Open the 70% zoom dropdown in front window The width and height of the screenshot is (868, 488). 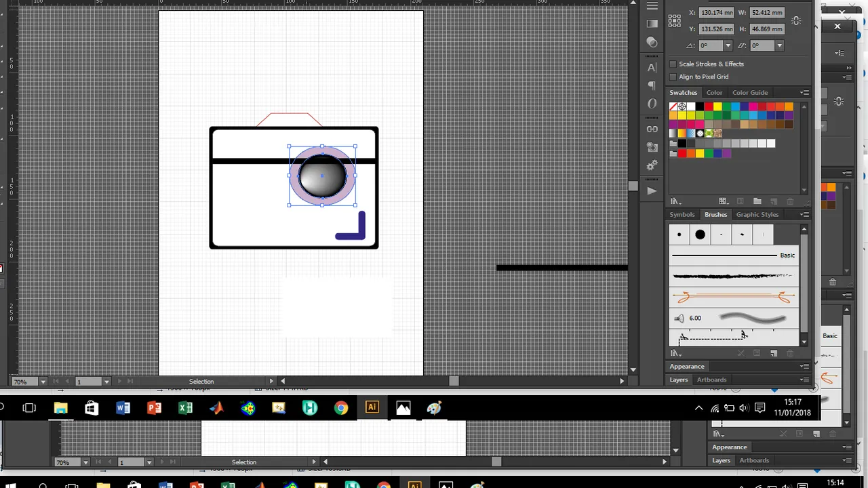click(43, 382)
